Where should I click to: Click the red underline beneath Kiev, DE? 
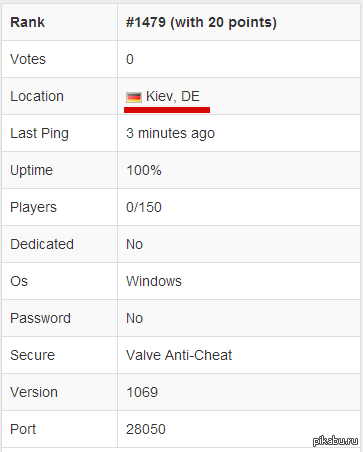click(167, 110)
